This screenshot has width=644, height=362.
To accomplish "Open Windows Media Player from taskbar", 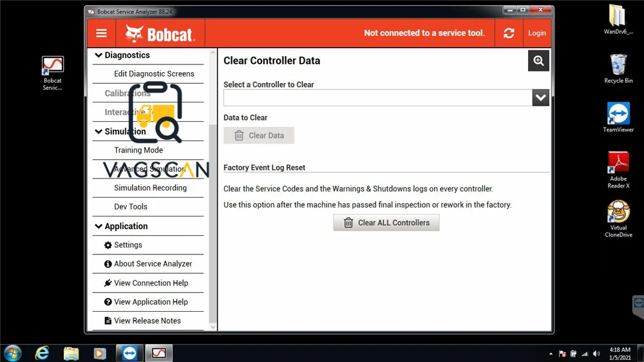I will [x=100, y=354].
